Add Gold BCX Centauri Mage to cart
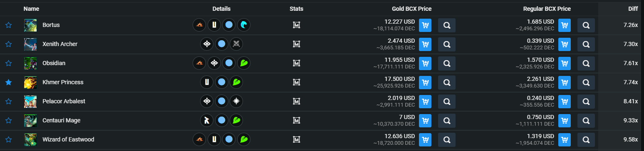This screenshot has width=644, height=151. 425,121
